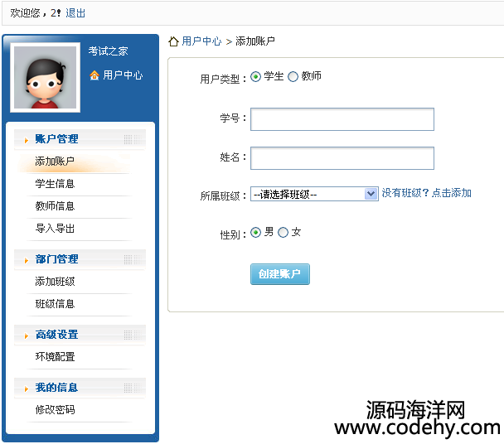504x444 pixels.
Task: Click the arrow icon beside 账户管理
Action: tap(27, 140)
